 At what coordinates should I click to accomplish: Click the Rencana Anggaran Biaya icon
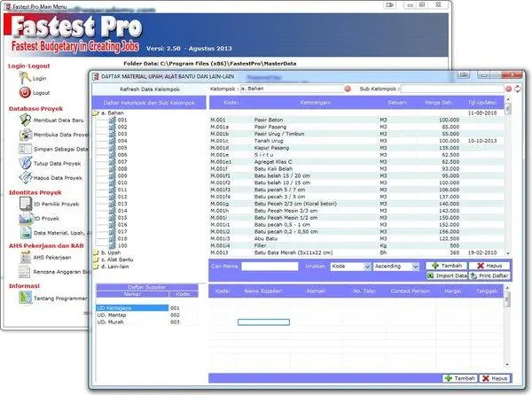pyautogui.click(x=25, y=272)
